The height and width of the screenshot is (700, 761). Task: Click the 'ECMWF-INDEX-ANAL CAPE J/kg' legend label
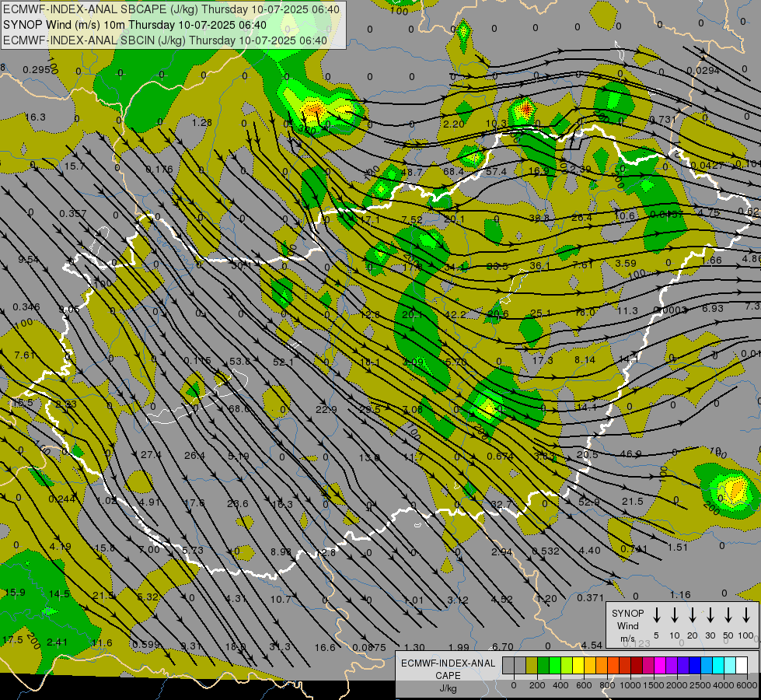[x=448, y=676]
